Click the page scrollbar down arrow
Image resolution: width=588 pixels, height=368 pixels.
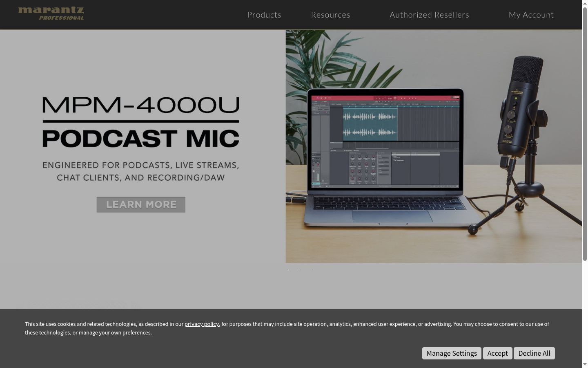tap(585, 364)
